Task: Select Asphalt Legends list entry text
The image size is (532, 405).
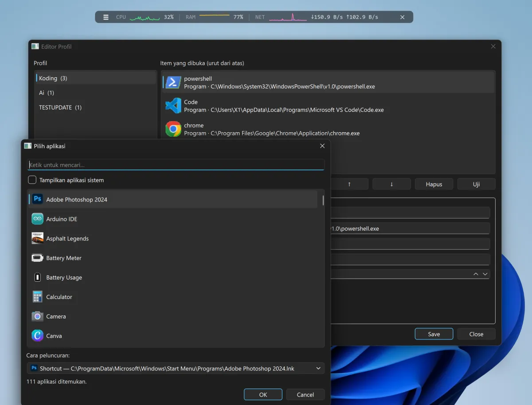Action: (67, 239)
